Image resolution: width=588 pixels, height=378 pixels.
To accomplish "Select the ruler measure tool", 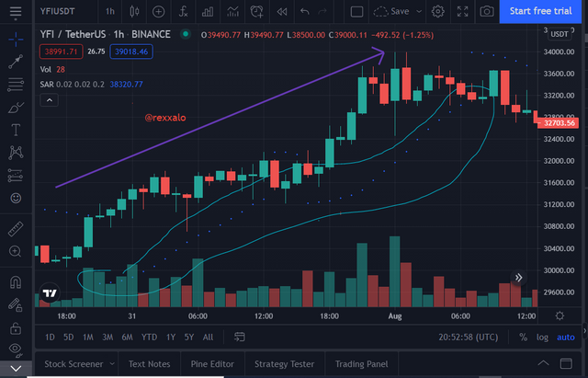I will 16,229.
